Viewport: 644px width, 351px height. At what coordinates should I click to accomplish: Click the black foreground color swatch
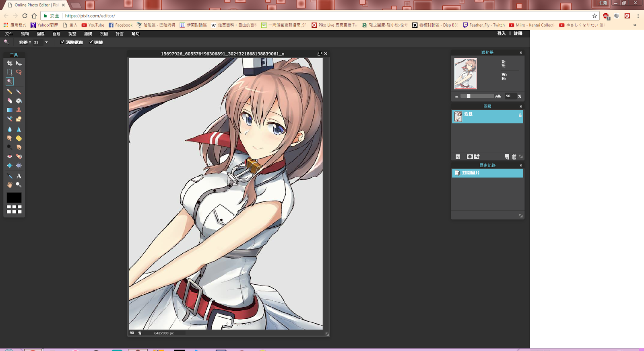[x=14, y=197]
